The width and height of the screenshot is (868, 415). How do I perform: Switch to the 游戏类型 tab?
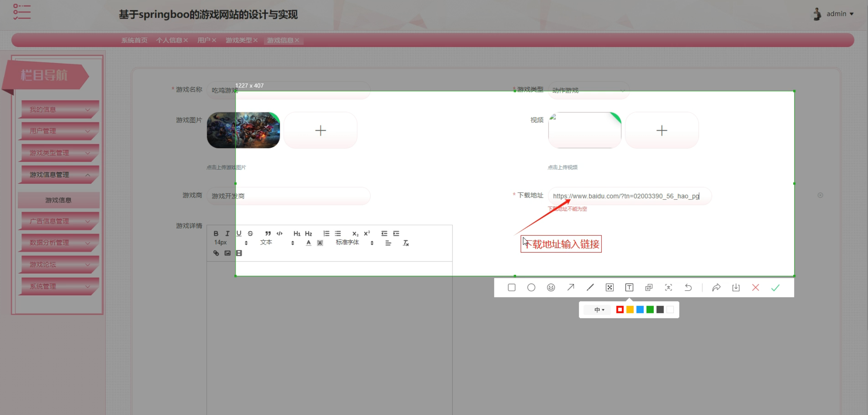coord(239,40)
